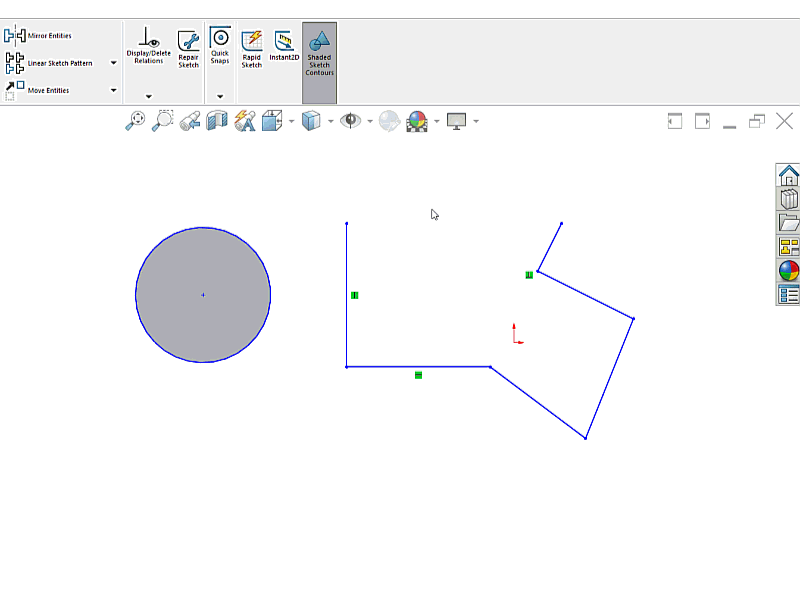This screenshot has width=800, height=600.
Task: Select the Repair Sketch tool
Action: [188, 47]
